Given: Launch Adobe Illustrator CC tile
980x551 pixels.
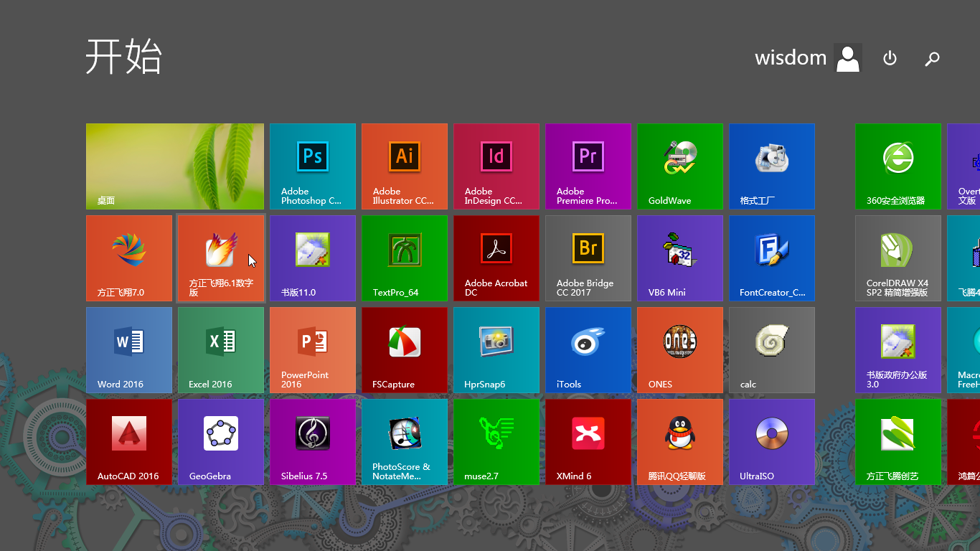Looking at the screenshot, I should [x=405, y=166].
